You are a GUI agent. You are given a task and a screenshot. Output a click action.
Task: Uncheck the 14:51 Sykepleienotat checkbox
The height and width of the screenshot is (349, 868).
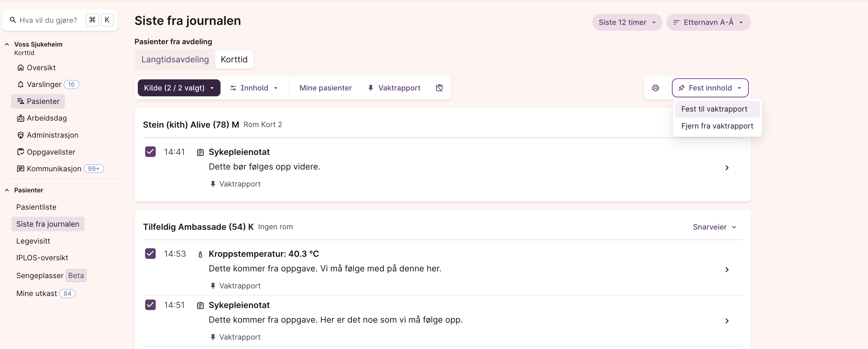point(150,305)
